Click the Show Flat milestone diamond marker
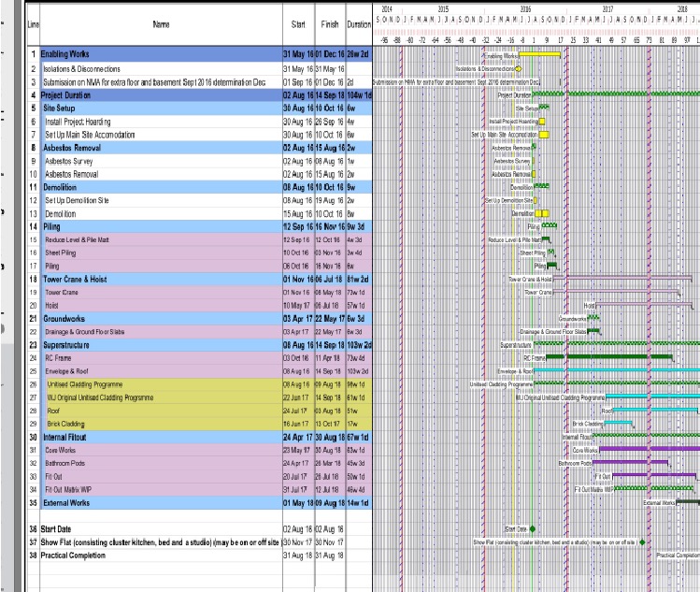Screen dimensions: 700x592 [642, 541]
